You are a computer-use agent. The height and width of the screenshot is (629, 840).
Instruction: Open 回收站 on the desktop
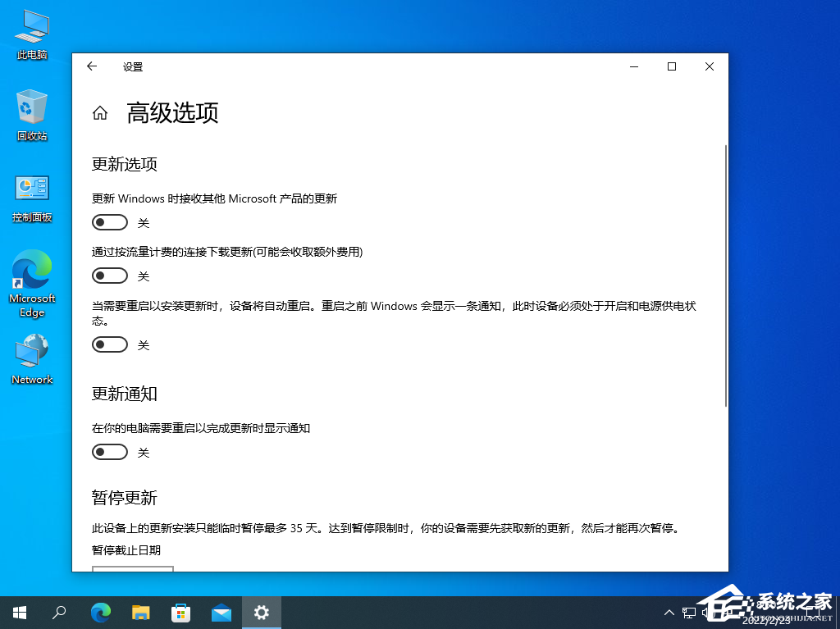click(31, 111)
